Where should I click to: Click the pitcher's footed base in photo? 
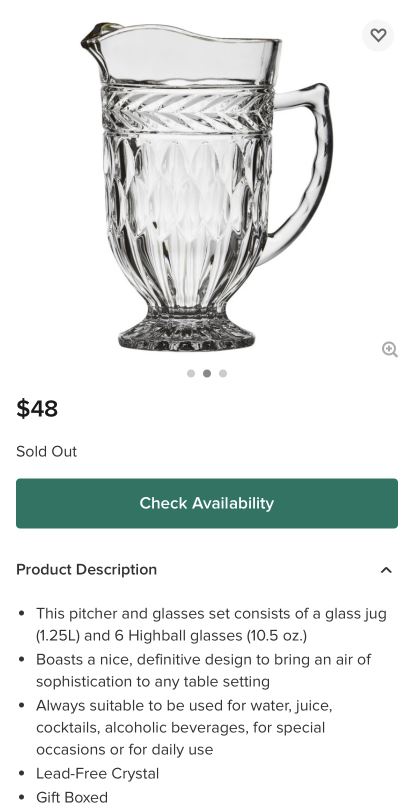point(186,330)
